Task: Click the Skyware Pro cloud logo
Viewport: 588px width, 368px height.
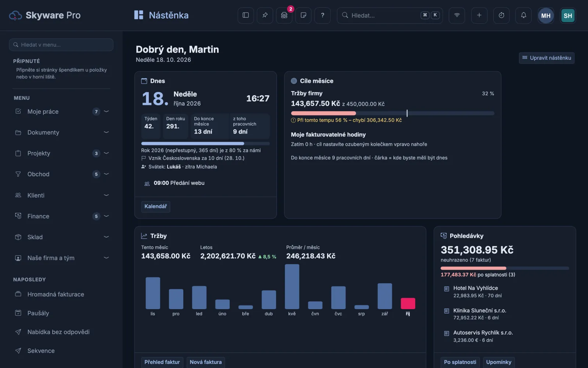Action: coord(15,15)
